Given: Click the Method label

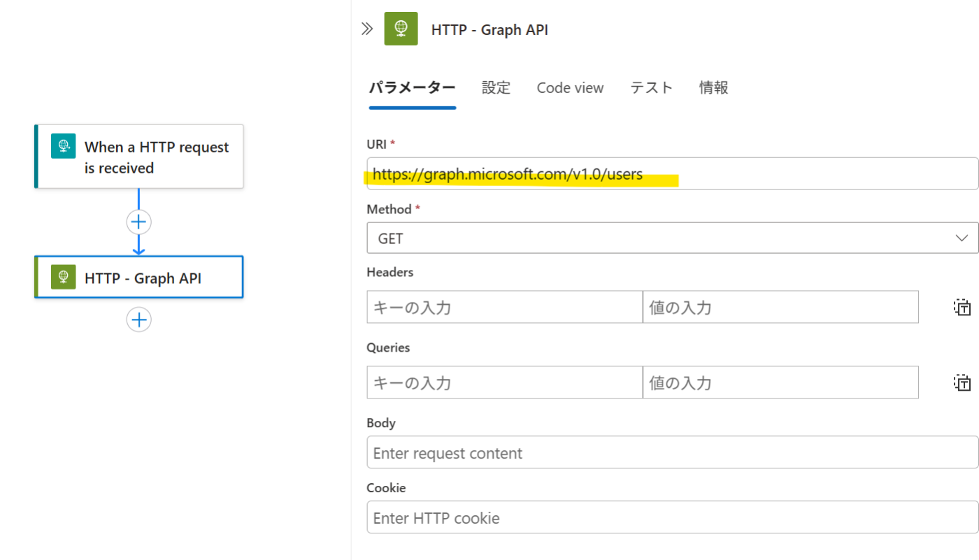Looking at the screenshot, I should pos(389,209).
